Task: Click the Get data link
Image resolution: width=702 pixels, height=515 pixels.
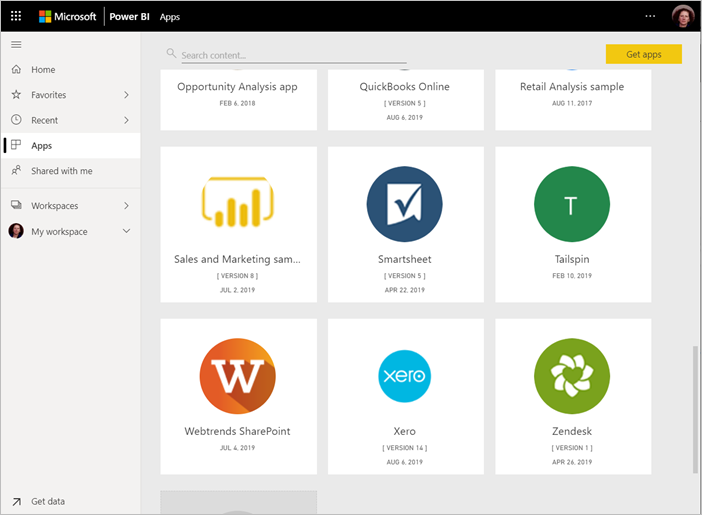Action: click(x=48, y=502)
